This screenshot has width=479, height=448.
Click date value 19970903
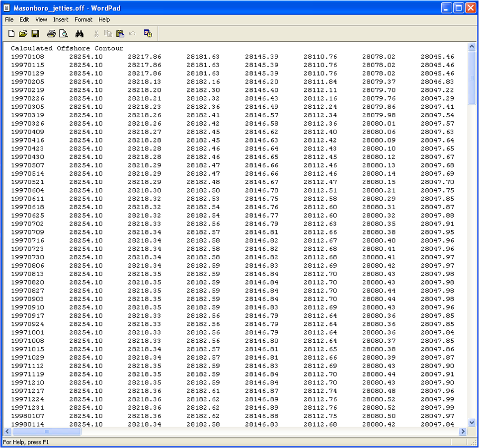pos(27,299)
